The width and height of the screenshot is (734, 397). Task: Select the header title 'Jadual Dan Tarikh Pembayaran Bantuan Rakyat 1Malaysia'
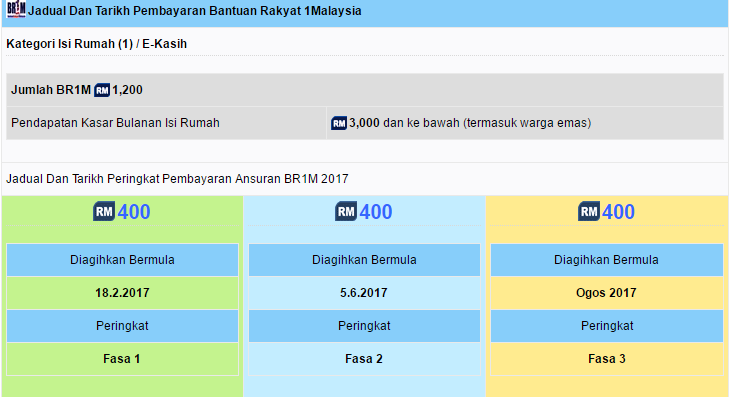coord(195,11)
